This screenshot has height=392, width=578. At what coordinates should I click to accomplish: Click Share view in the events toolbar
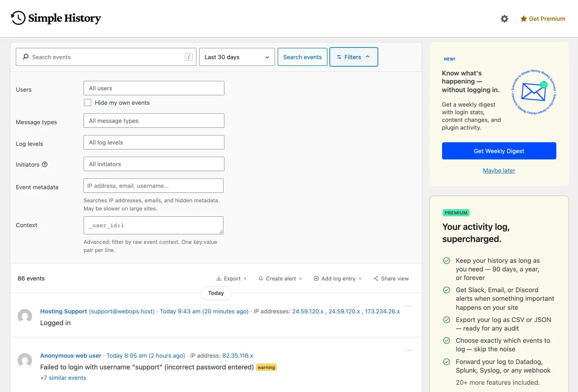pyautogui.click(x=391, y=279)
